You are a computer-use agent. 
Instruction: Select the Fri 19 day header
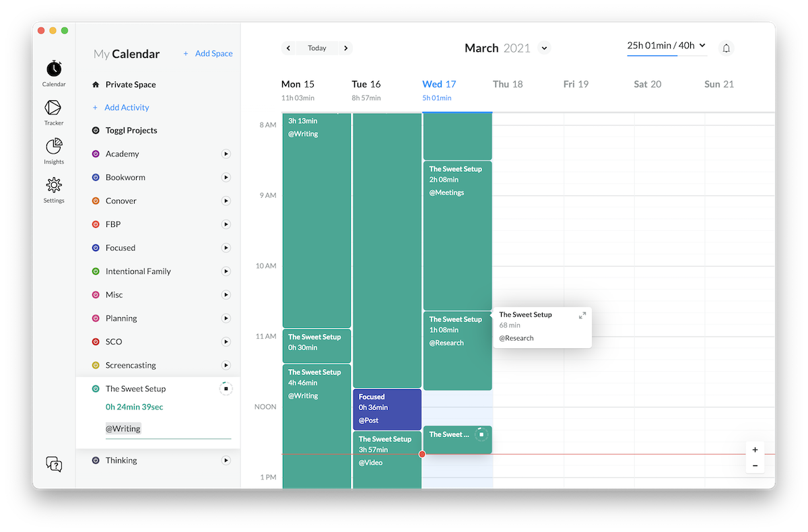pos(576,84)
